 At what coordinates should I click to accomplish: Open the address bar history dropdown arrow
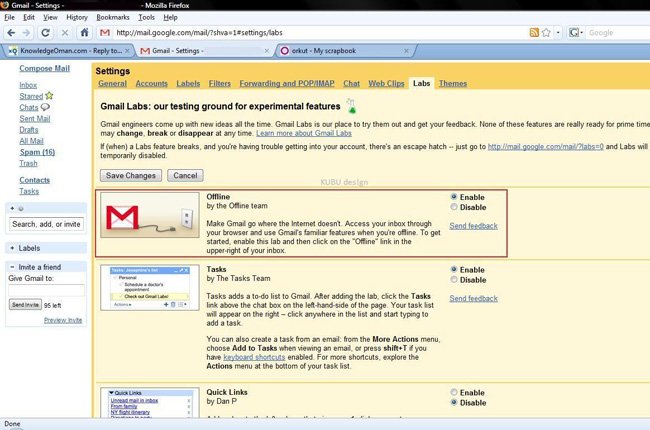pyautogui.click(x=558, y=32)
